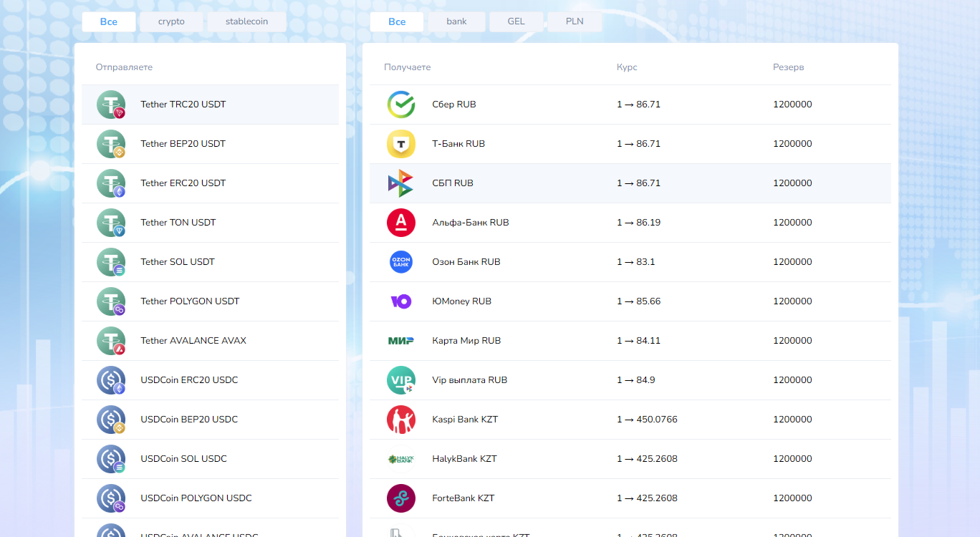
Task: Click the Т-Банк RUB yellow logo
Action: [401, 144]
